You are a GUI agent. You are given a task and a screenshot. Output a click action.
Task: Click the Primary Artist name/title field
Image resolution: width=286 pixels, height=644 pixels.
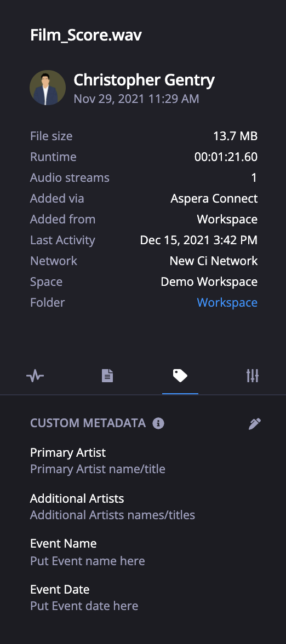98,469
